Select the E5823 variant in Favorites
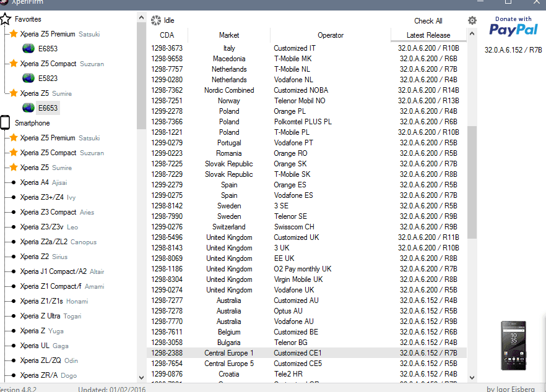The height and width of the screenshot is (392, 546). tap(48, 79)
